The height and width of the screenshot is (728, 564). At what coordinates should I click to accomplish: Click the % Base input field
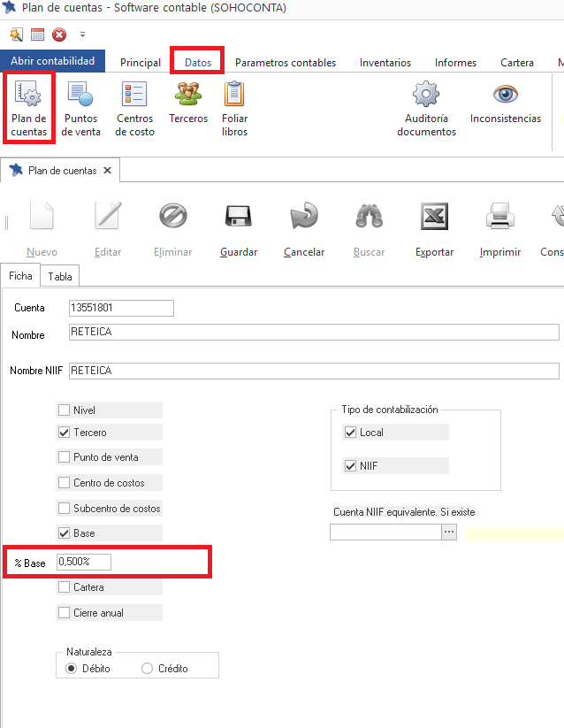coord(84,563)
